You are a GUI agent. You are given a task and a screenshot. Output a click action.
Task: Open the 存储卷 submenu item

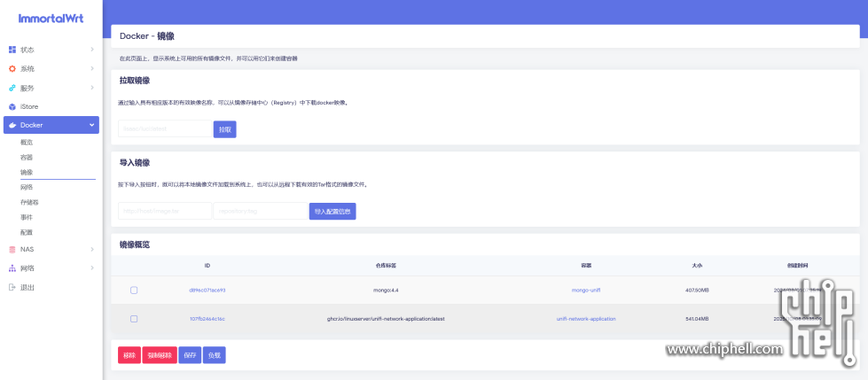(x=29, y=202)
